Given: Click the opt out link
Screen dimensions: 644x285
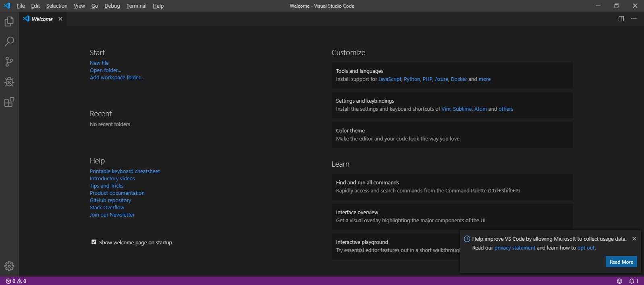Looking at the screenshot, I should 586,248.
